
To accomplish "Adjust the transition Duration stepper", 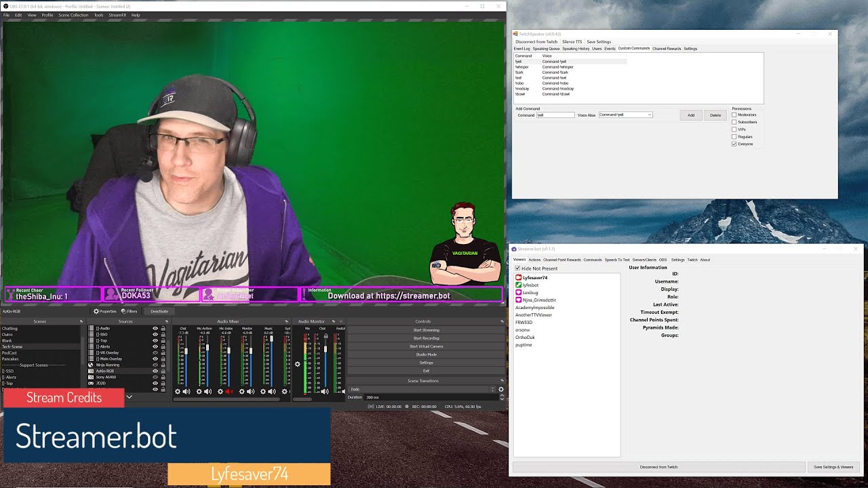I will [502, 397].
